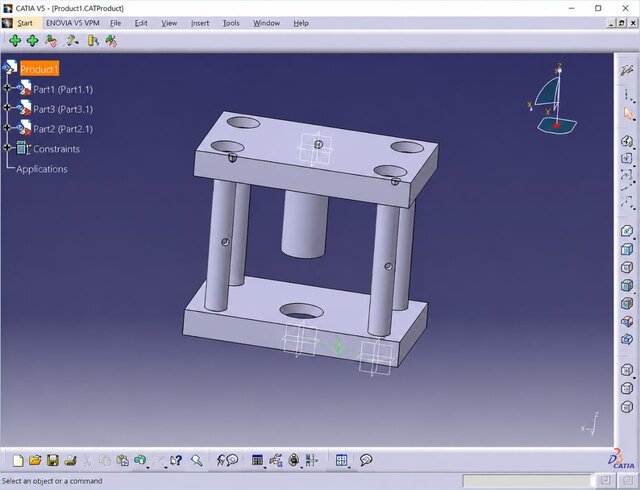Open the dropdown arrow below the Undo icon

[165, 466]
